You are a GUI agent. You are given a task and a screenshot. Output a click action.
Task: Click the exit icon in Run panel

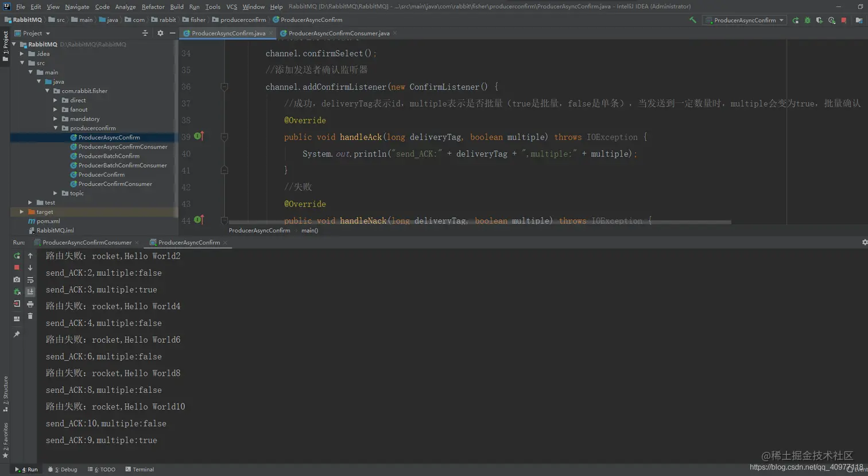click(17, 304)
